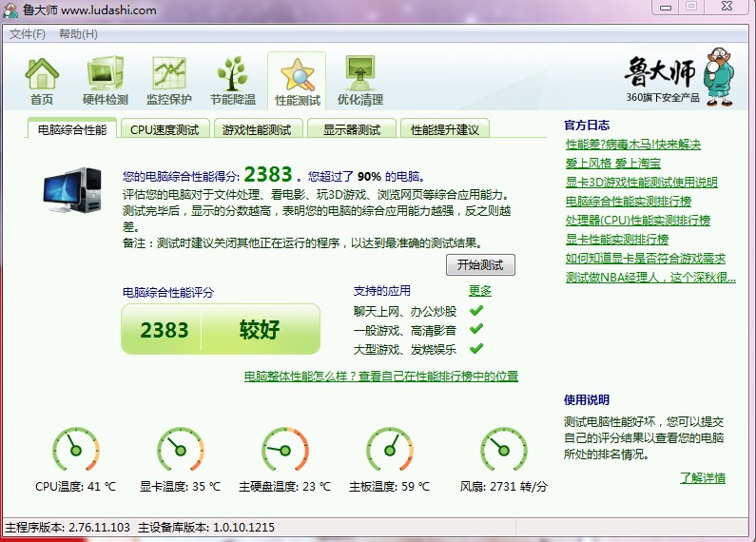The height and width of the screenshot is (542, 756).
Task: Click the 使用说明 heading
Action: click(x=587, y=399)
